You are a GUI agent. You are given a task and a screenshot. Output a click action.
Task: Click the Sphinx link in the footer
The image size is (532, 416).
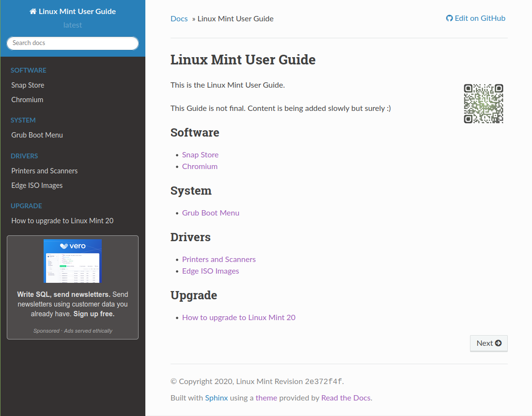pos(216,398)
